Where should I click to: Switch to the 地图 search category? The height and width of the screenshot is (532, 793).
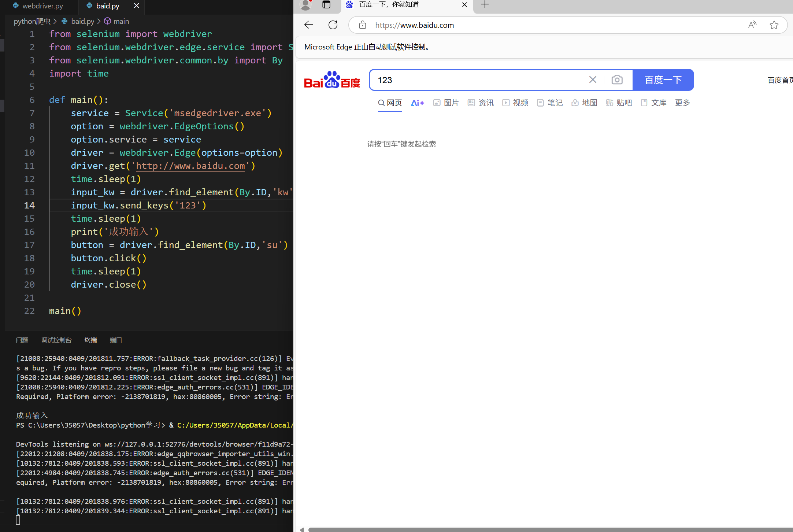[x=584, y=103]
